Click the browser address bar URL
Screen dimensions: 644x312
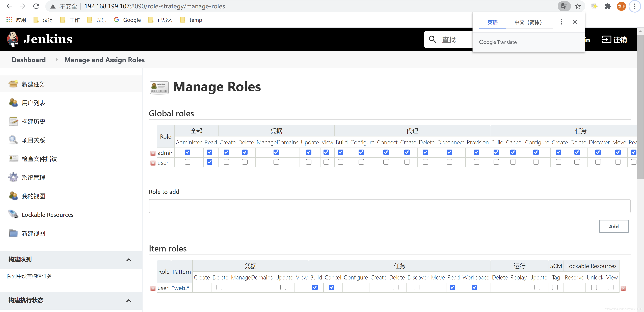[x=154, y=6]
